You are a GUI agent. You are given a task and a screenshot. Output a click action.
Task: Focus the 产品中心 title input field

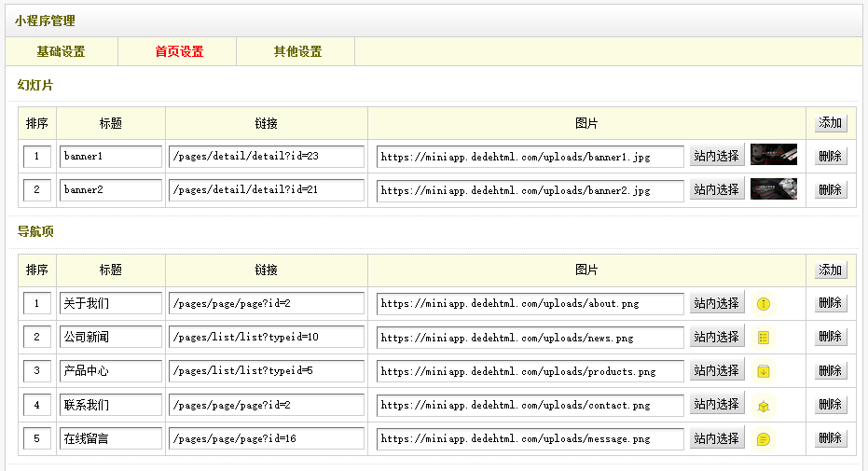coord(111,371)
